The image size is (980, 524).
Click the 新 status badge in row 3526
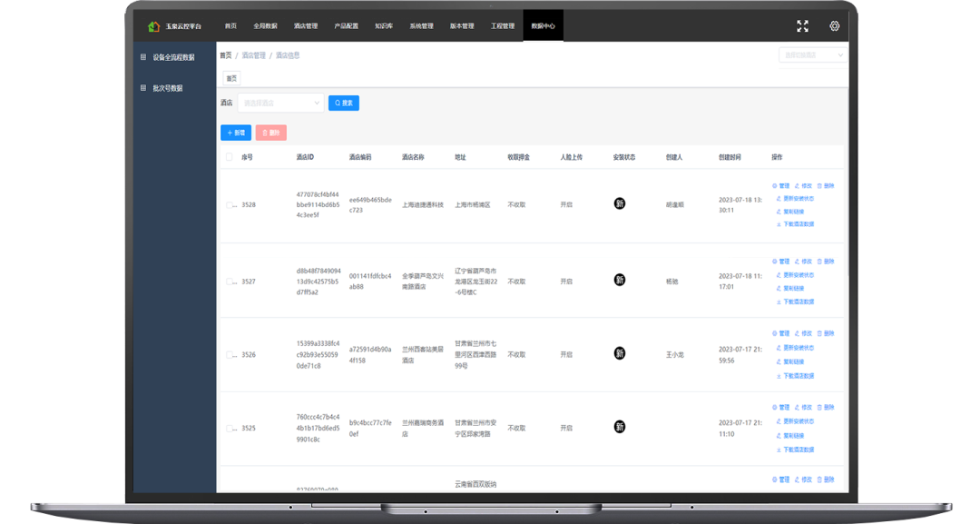pos(620,354)
